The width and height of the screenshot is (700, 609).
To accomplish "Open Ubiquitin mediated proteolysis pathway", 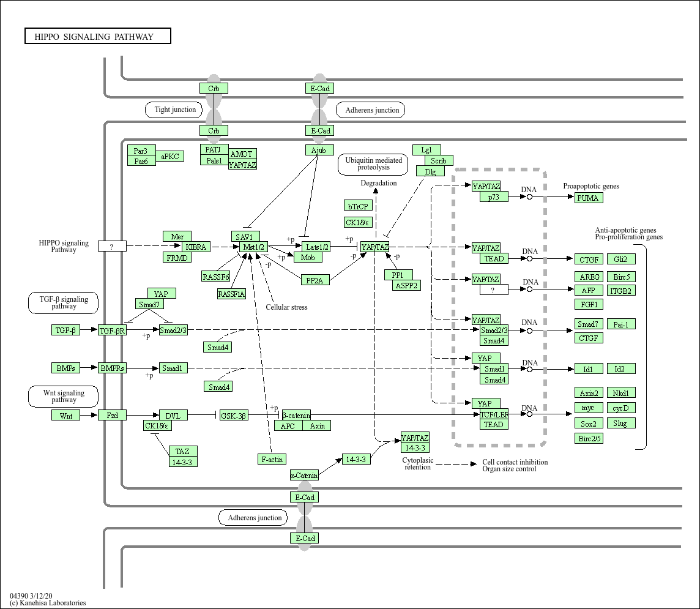I will click(x=373, y=163).
